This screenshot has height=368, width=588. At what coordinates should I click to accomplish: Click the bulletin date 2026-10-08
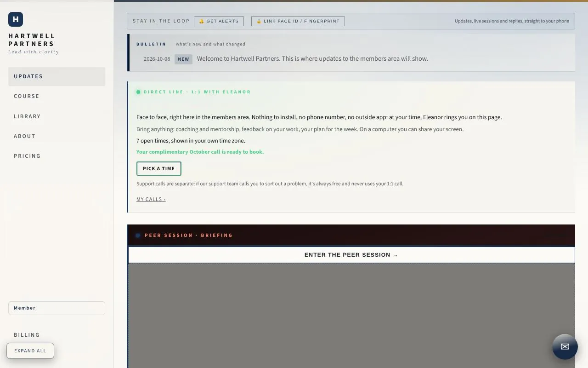(157, 59)
